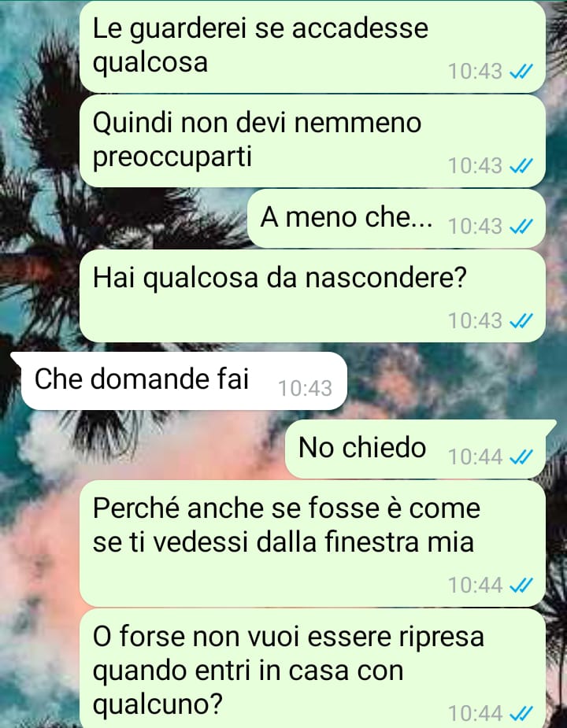Click the 10:43 timestamp on 'Che domande fai'
This screenshot has width=567, height=728.
(305, 389)
